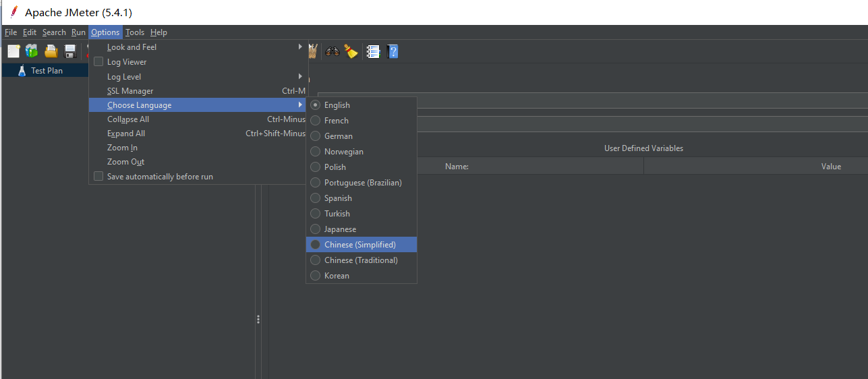Open the Choose Language submenu
This screenshot has height=379, width=868.
[x=198, y=105]
